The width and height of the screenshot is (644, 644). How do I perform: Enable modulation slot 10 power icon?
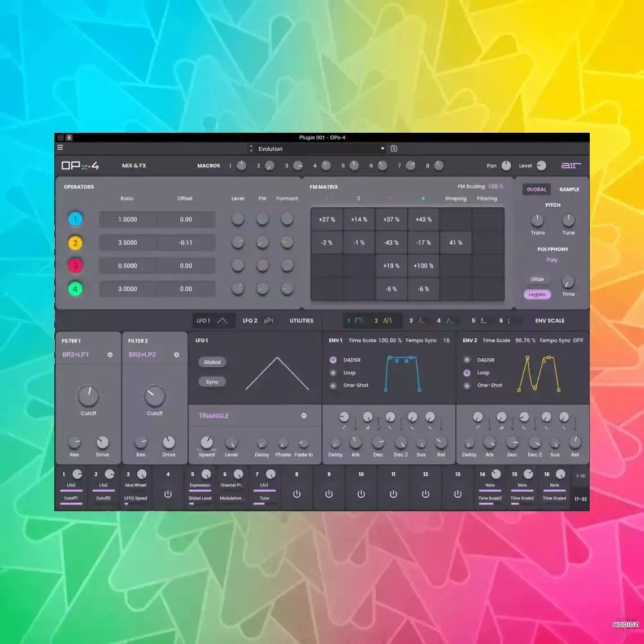(x=361, y=494)
